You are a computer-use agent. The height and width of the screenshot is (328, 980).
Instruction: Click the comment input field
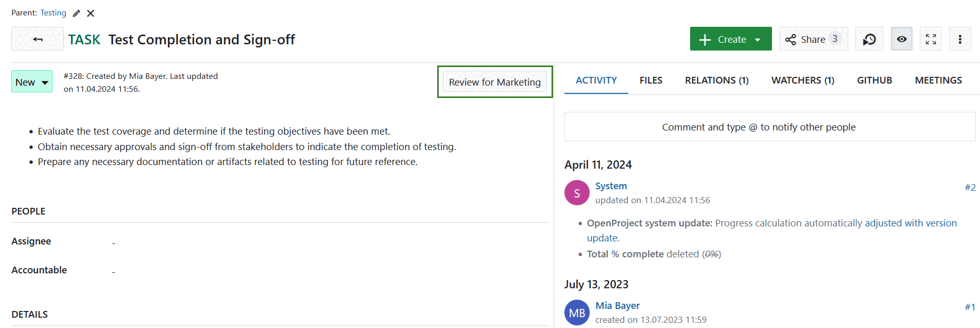pyautogui.click(x=769, y=127)
